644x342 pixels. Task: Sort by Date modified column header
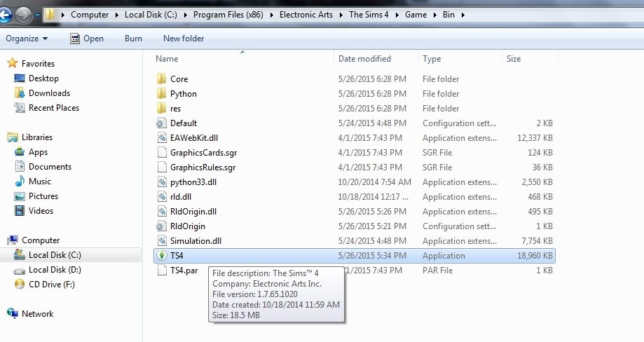point(364,59)
